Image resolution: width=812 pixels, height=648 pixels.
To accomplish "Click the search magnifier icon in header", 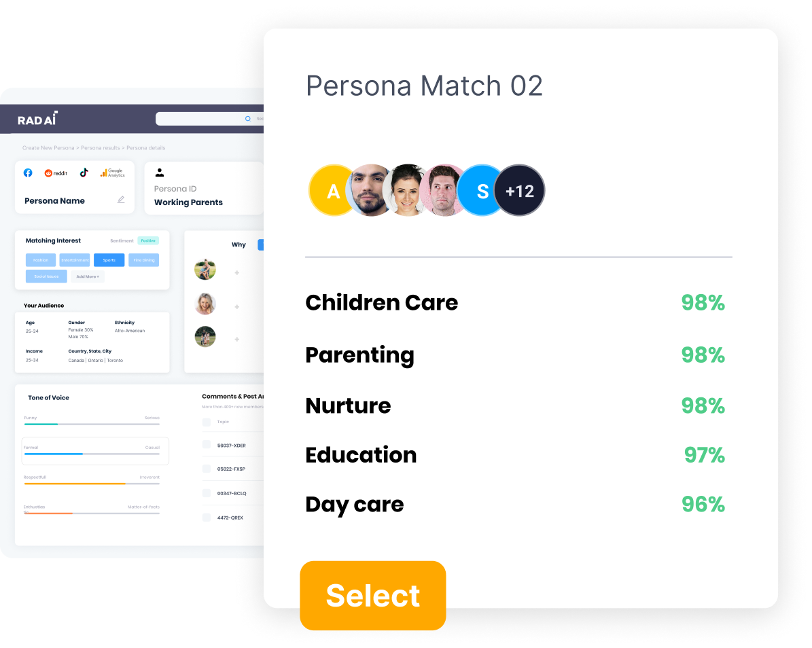I will [247, 118].
